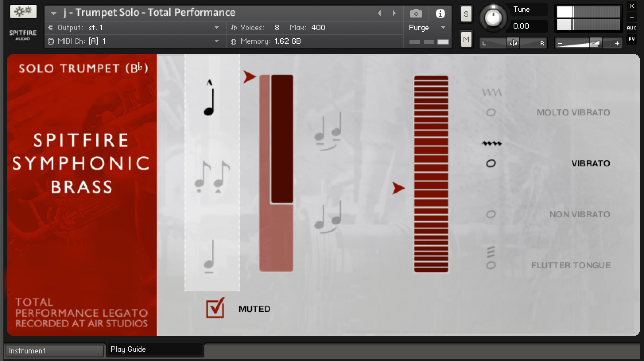Increase volume with the plus button
Screen dimensions: 644x361
tap(617, 43)
